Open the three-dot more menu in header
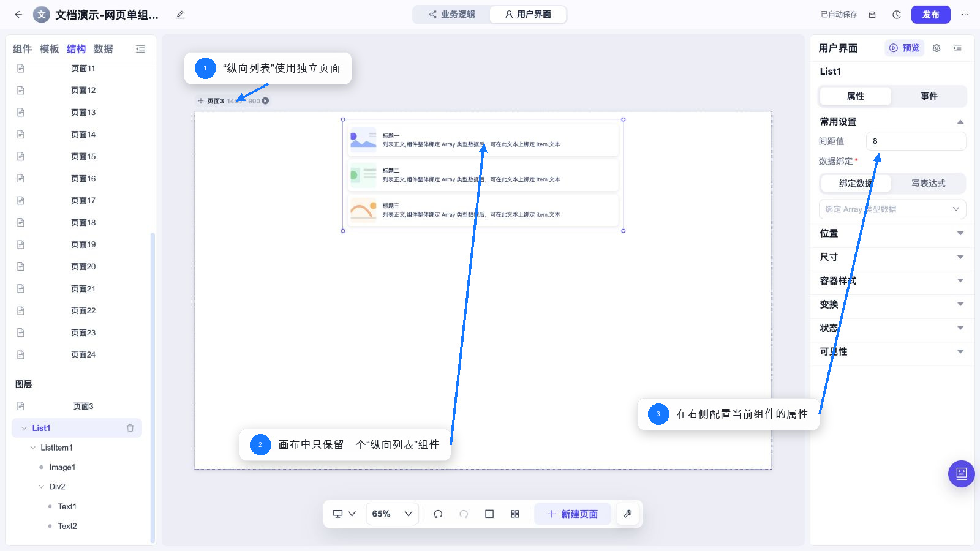 [x=965, y=15]
